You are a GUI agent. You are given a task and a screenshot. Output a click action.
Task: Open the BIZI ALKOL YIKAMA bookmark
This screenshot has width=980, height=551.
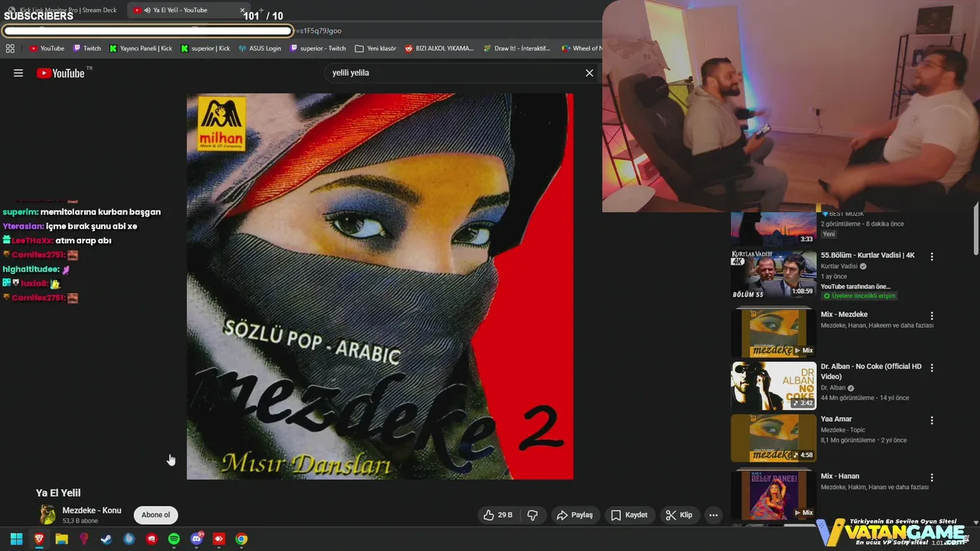tap(439, 48)
